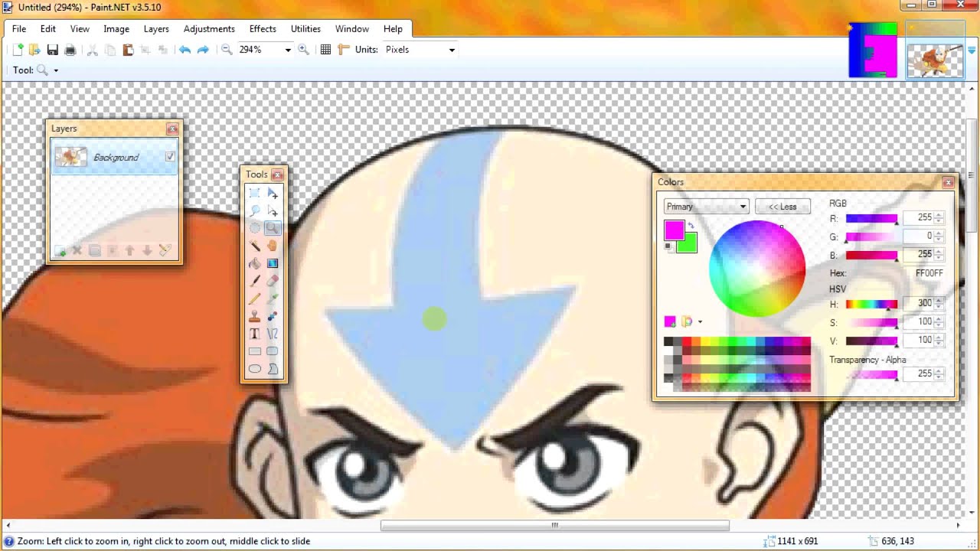
Task: Open the palette menu dropdown arrow
Action: (x=700, y=321)
